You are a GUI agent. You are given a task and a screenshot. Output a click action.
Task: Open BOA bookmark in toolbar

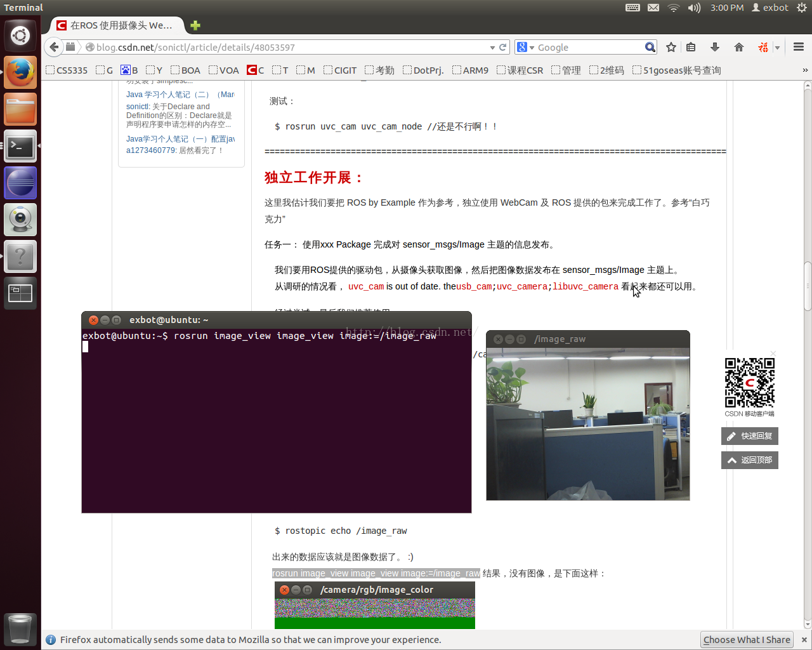185,70
